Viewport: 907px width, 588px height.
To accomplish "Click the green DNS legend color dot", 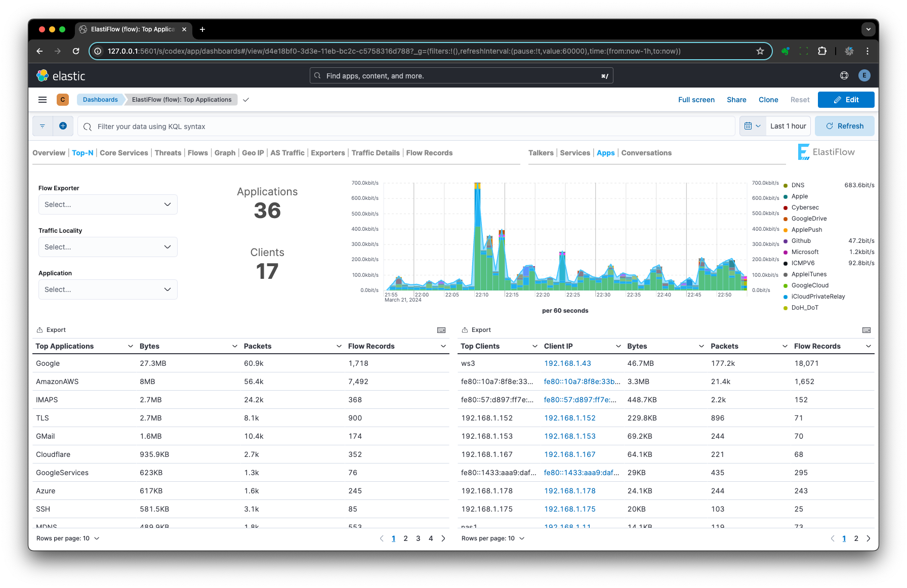I will pos(786,186).
